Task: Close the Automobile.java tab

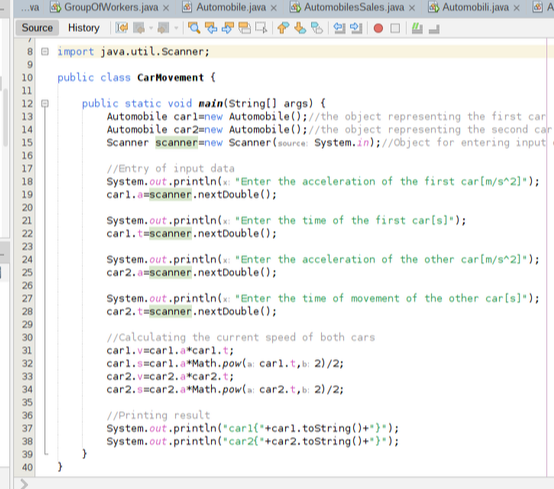Action: point(273,8)
